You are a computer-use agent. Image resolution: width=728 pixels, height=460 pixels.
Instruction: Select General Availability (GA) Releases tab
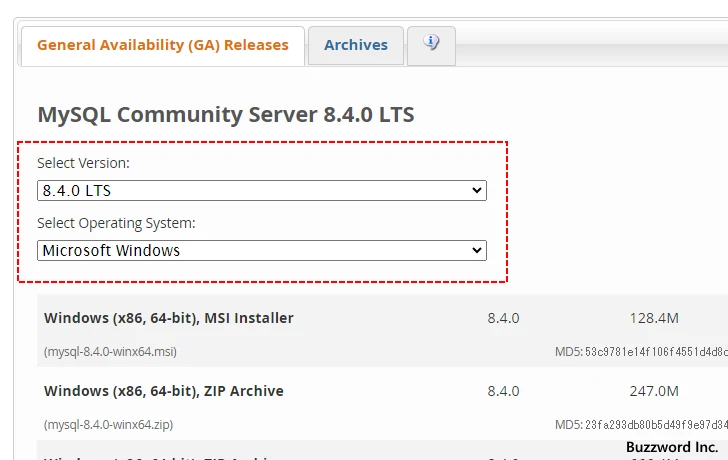point(163,45)
